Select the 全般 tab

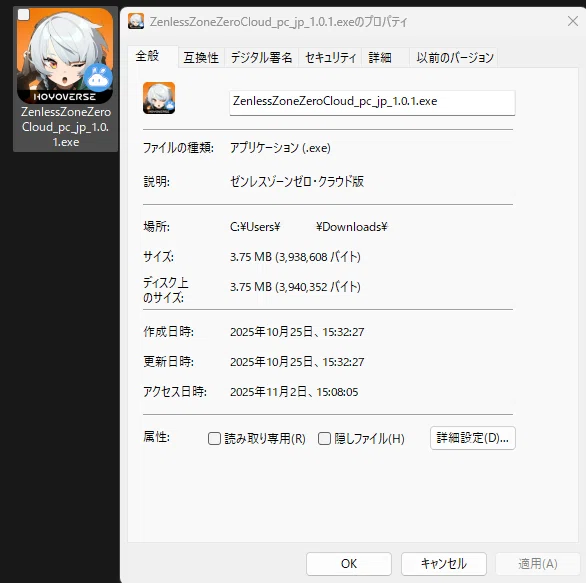click(x=153, y=56)
